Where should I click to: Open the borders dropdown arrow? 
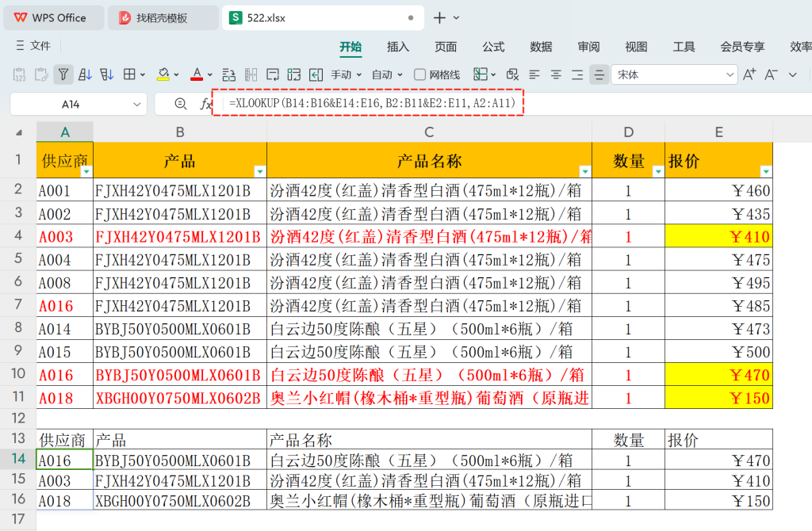click(x=143, y=75)
